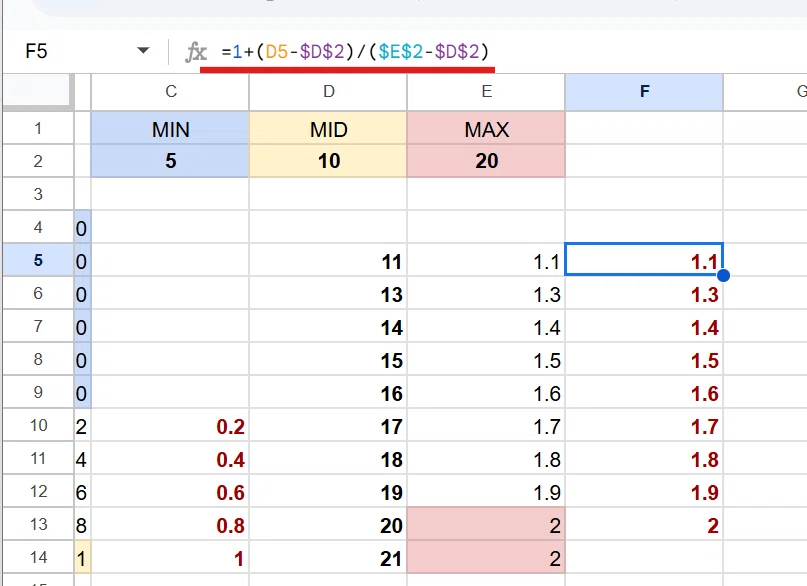Select column C header
Image resolution: width=807 pixels, height=586 pixels.
170,92
